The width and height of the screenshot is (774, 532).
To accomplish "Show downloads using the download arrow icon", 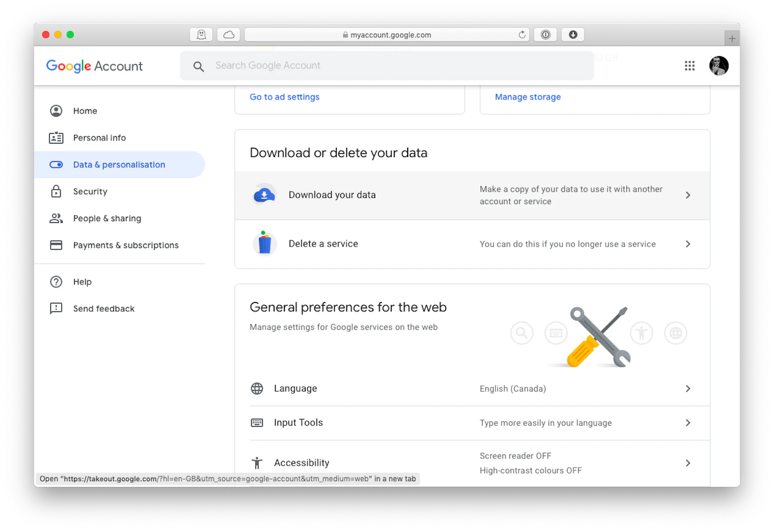I will coord(573,35).
